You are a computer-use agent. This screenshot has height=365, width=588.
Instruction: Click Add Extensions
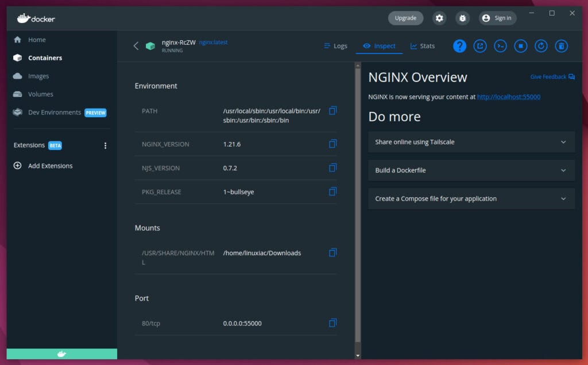[x=43, y=166]
